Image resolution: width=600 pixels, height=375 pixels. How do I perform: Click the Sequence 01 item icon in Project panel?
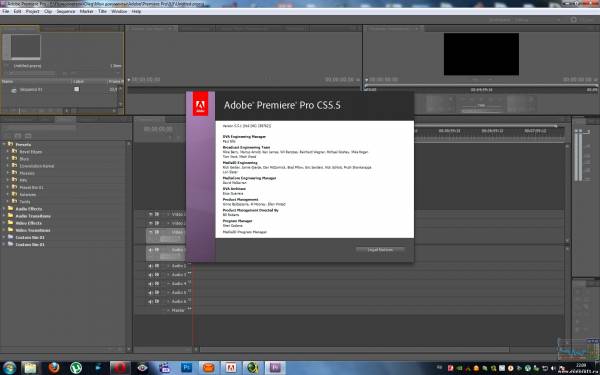14,91
